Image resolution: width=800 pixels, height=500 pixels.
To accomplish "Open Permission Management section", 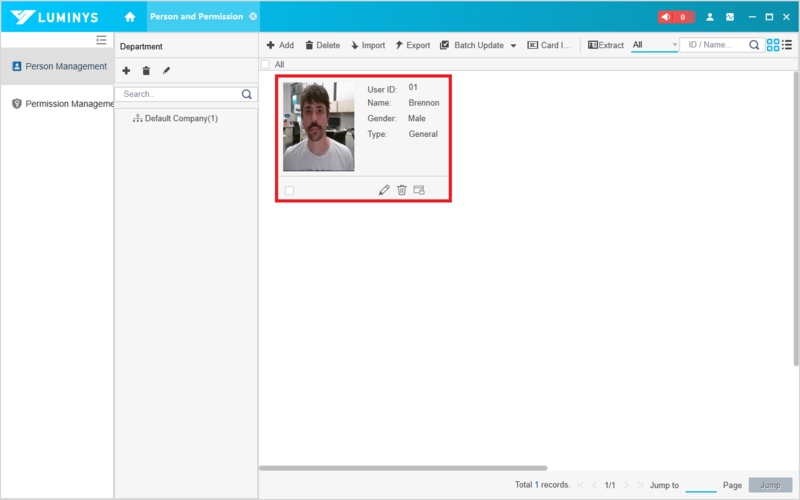I will tap(57, 104).
